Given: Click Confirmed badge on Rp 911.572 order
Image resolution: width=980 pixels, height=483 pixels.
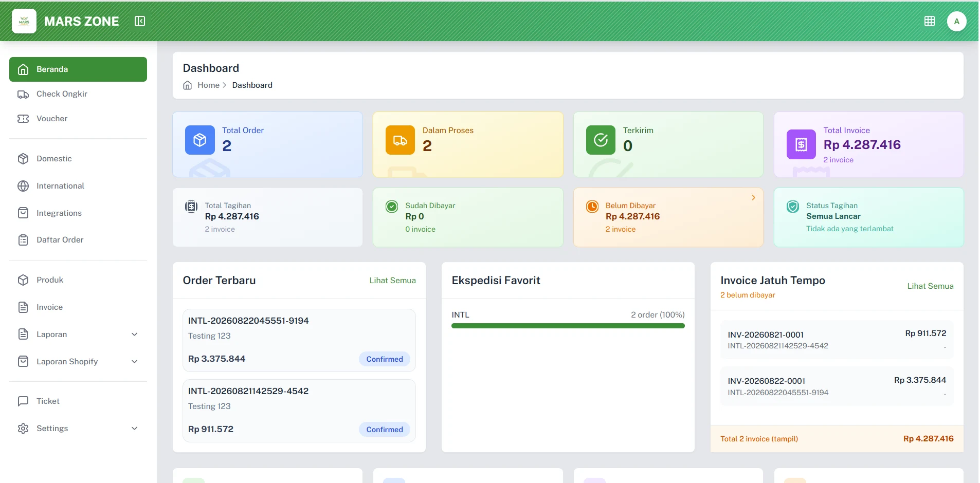Looking at the screenshot, I should click(385, 430).
